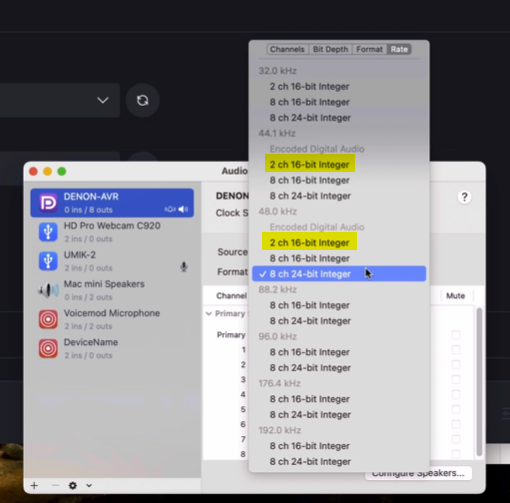Toggle mute checkbox for channel 3
The height and width of the screenshot is (503, 510).
pos(456,379)
